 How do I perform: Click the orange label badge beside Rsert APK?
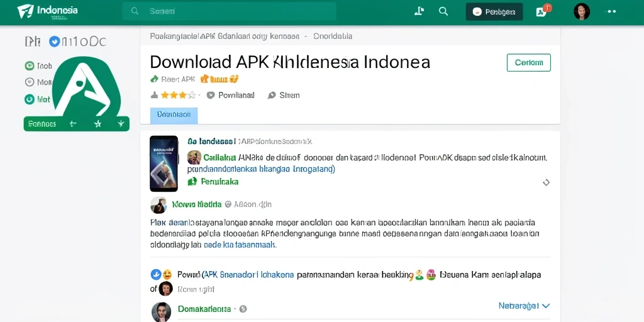(219, 79)
